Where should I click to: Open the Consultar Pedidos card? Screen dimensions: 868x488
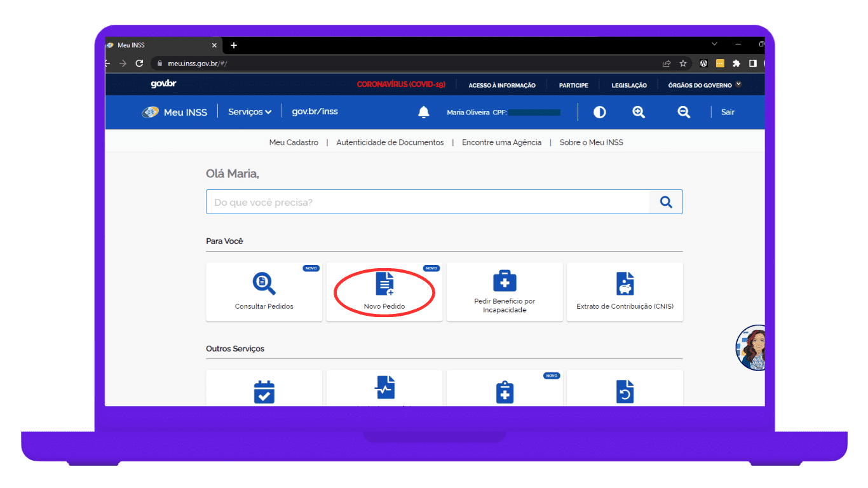[x=264, y=292]
